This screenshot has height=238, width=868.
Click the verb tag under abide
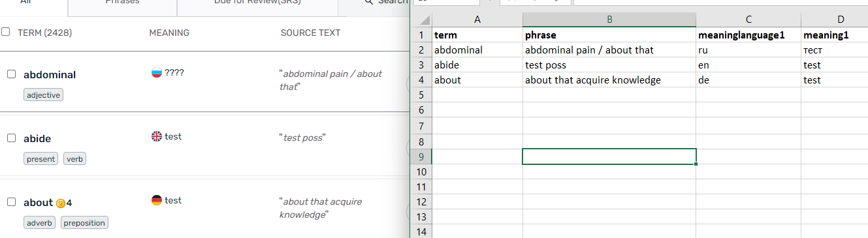(74, 159)
